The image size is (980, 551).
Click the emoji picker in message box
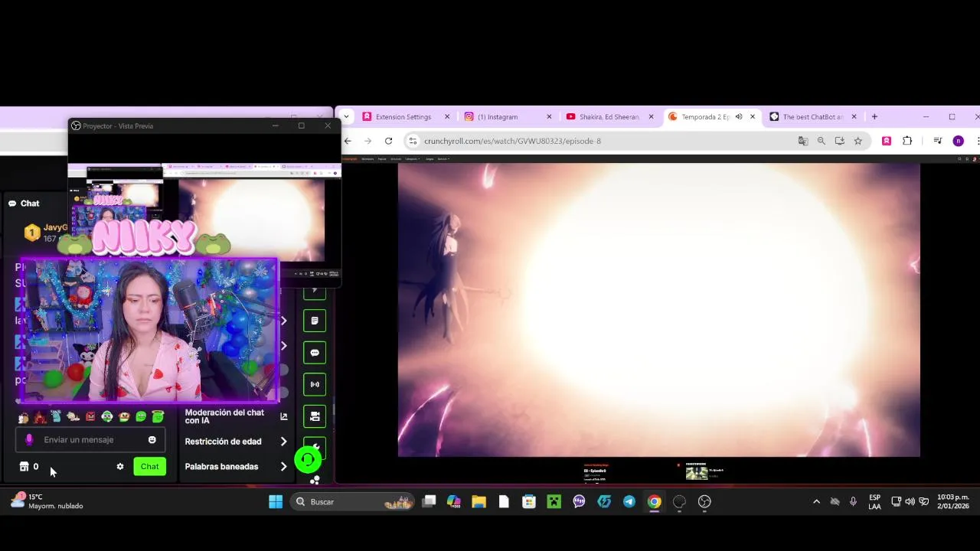pos(152,439)
